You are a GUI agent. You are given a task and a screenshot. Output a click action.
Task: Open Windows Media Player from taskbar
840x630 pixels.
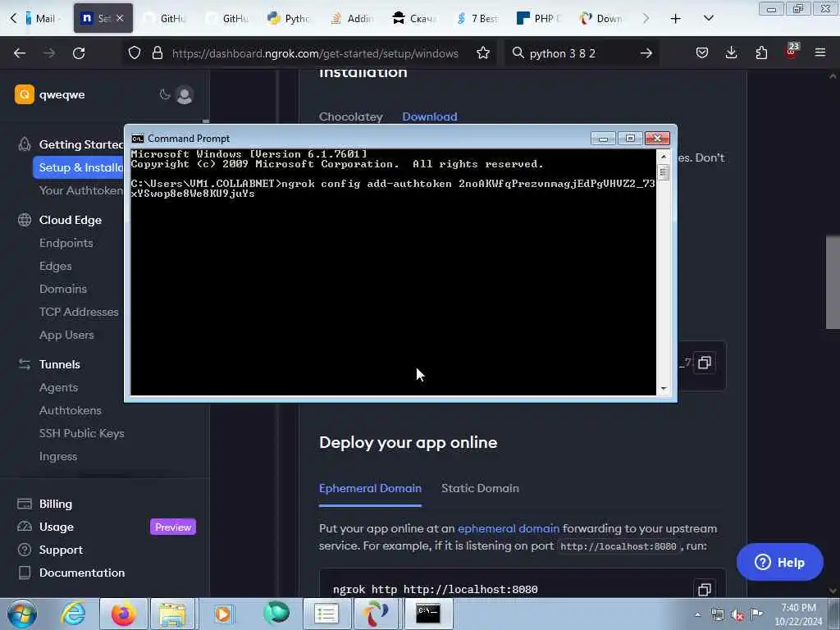pos(223,614)
